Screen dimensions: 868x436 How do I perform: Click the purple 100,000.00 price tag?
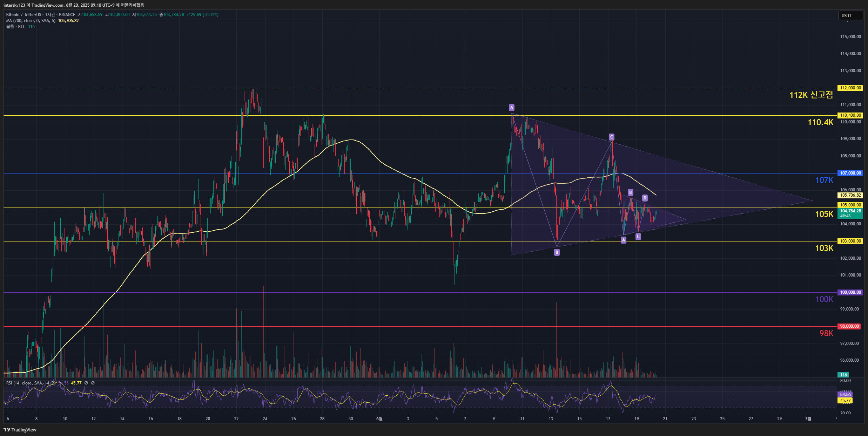pyautogui.click(x=850, y=292)
